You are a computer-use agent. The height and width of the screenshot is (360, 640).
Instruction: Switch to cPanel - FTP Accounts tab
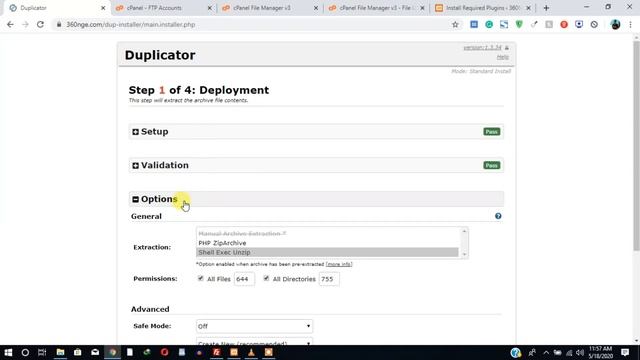163,8
